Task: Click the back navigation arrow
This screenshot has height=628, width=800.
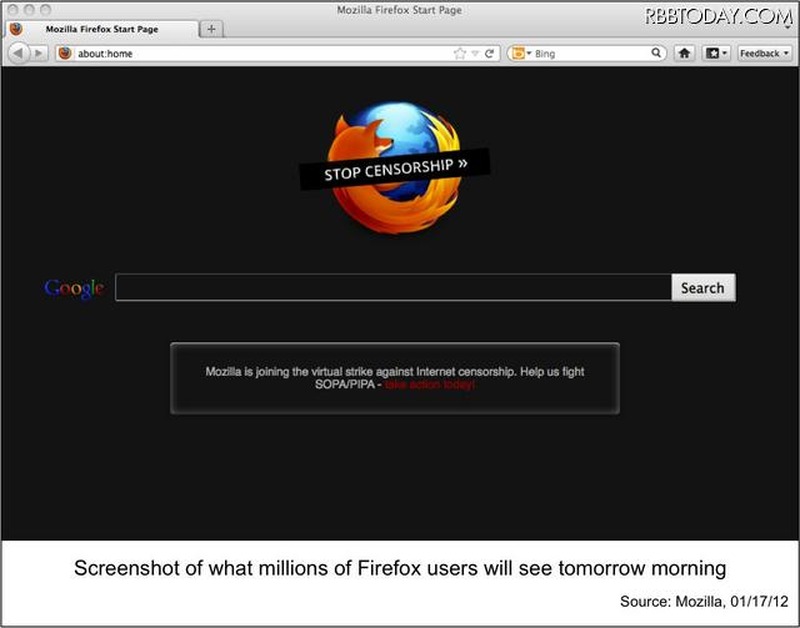Action: [x=19, y=53]
